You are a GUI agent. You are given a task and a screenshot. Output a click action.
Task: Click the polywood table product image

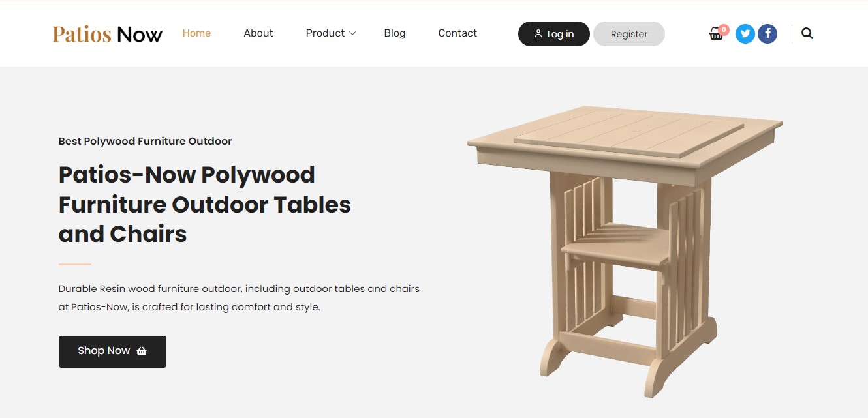point(625,251)
